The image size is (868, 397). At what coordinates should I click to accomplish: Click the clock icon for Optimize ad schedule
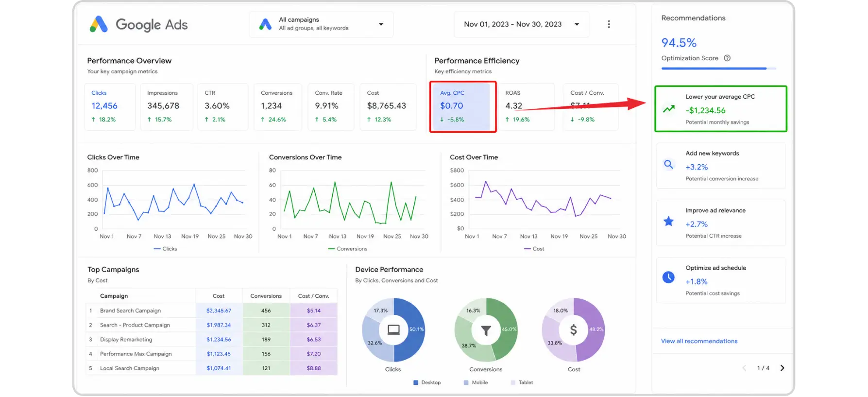pos(668,277)
